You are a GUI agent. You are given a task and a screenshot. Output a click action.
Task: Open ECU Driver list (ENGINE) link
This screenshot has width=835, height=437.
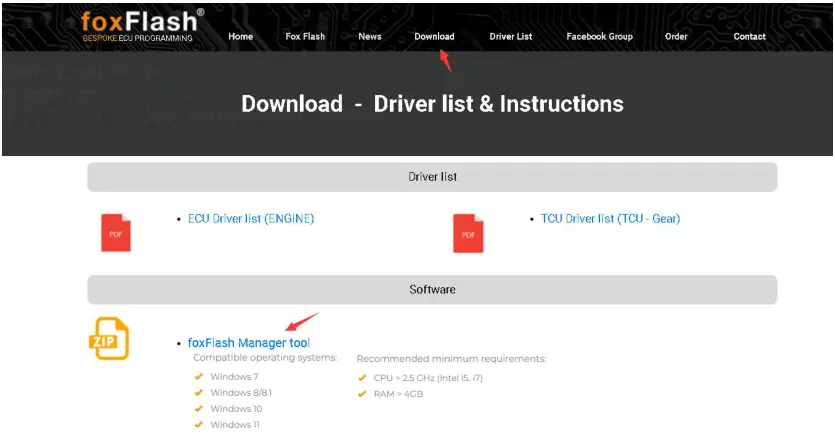click(251, 218)
